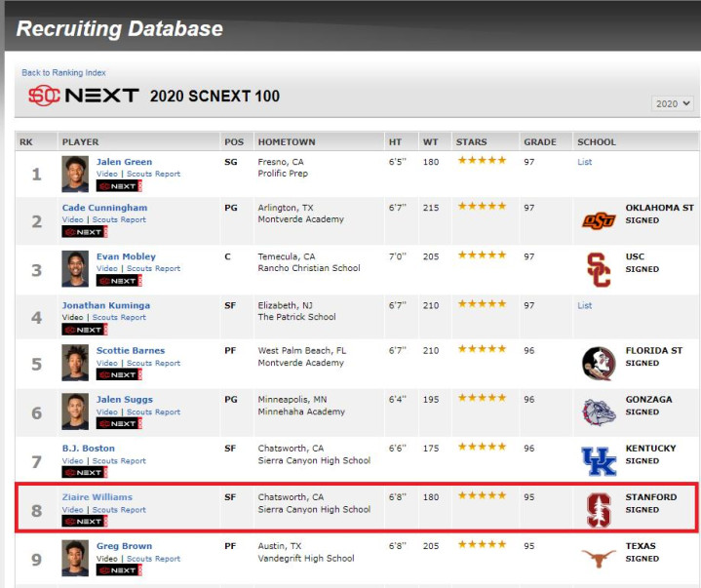Click the Oklahoma State logo icon
Image resolution: width=701 pixels, height=588 pixels.
pos(599,220)
